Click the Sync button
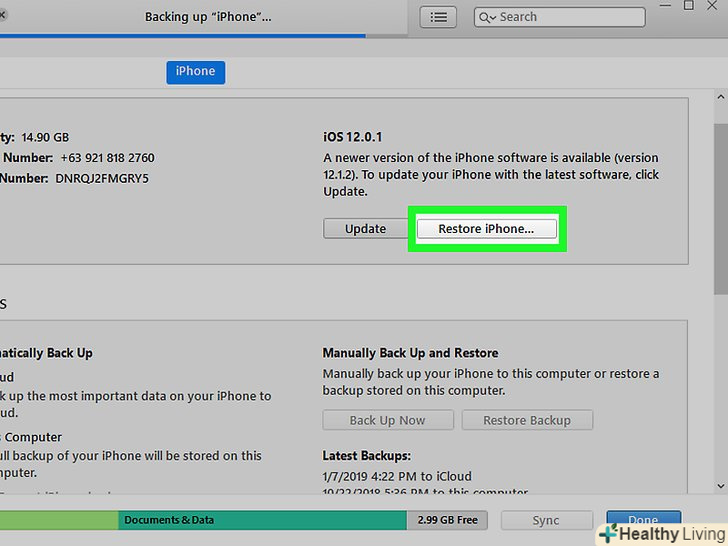This screenshot has height=546, width=728. (x=546, y=520)
